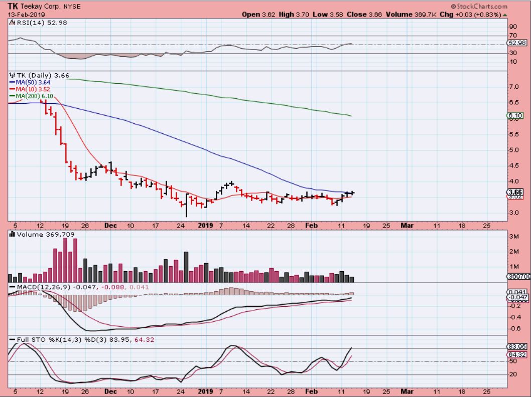Click the TK ticker symbol in header
This screenshot has width=532, height=398.
click(13, 7)
